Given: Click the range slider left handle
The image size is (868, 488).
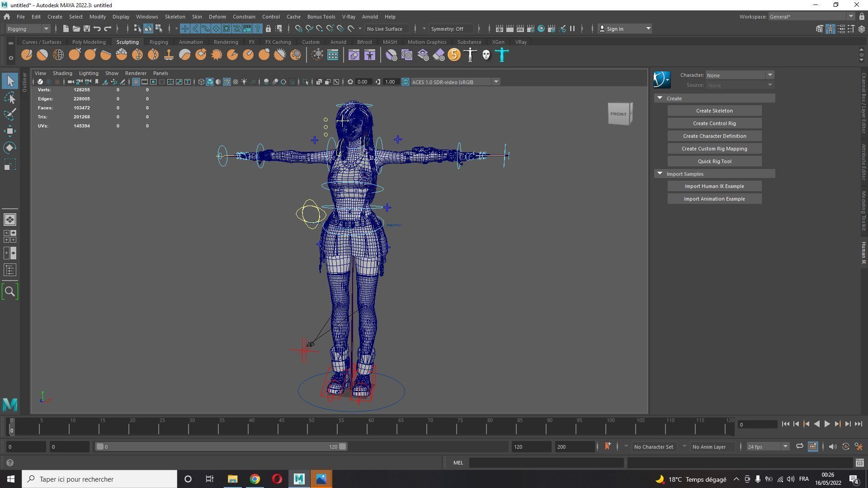Looking at the screenshot, I should pos(100,446).
